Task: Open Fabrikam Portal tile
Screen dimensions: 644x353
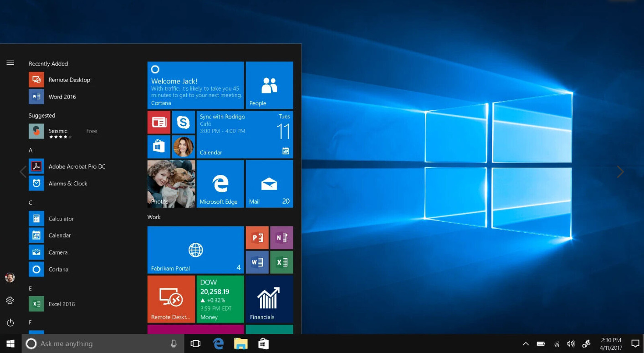Action: pyautogui.click(x=195, y=250)
